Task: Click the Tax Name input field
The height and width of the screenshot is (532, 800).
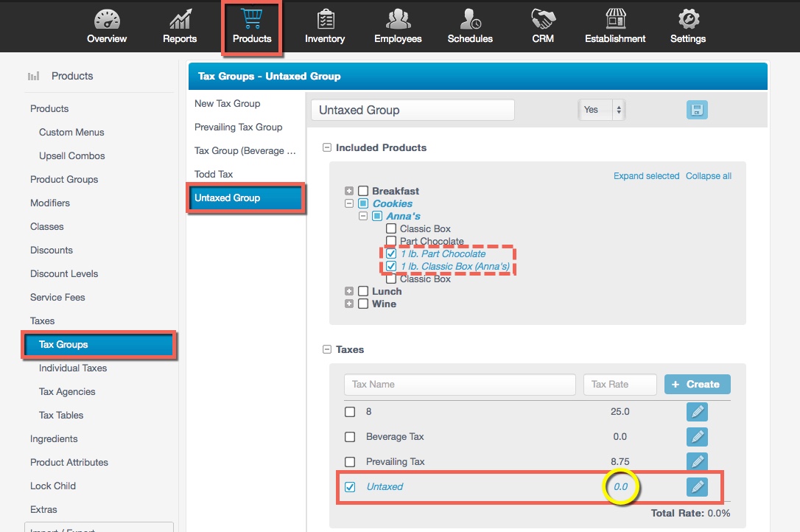Action: click(x=460, y=385)
